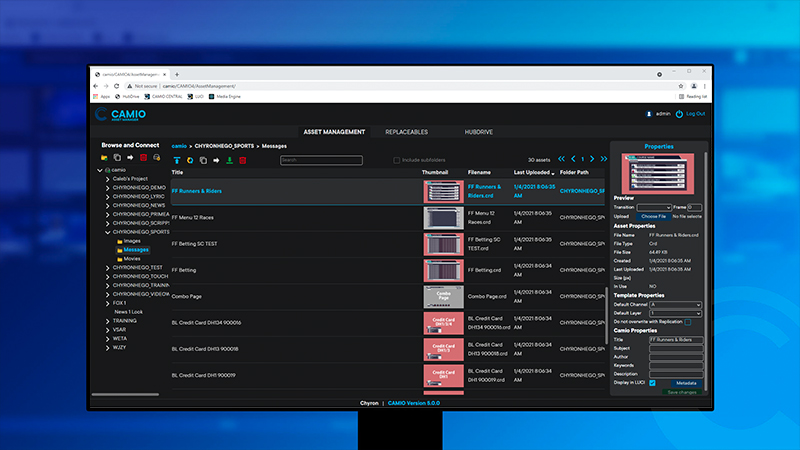Switch to the HUBDRIVE tab
The image size is (800, 450).
[x=479, y=132]
